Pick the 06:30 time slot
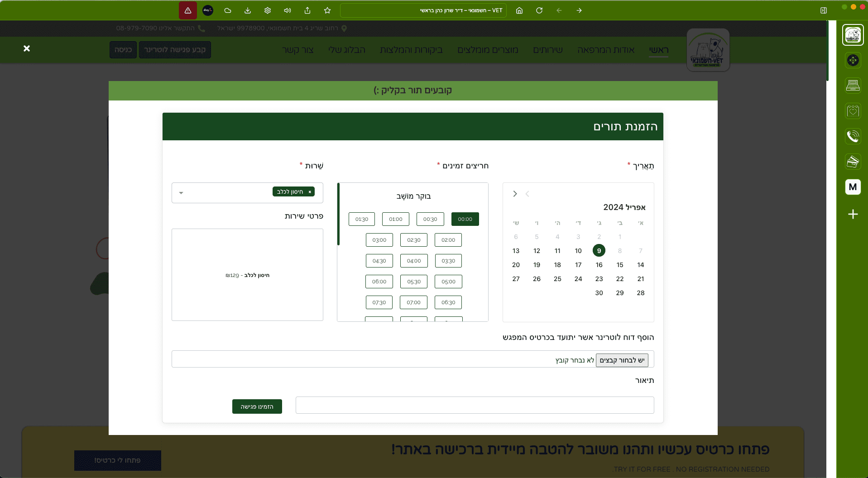The width and height of the screenshot is (868, 478). coord(448,302)
